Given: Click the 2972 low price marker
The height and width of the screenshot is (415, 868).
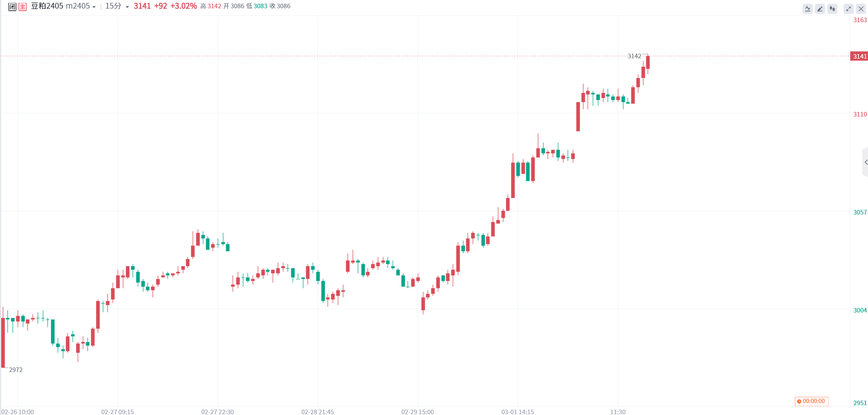Looking at the screenshot, I should coord(16,370).
